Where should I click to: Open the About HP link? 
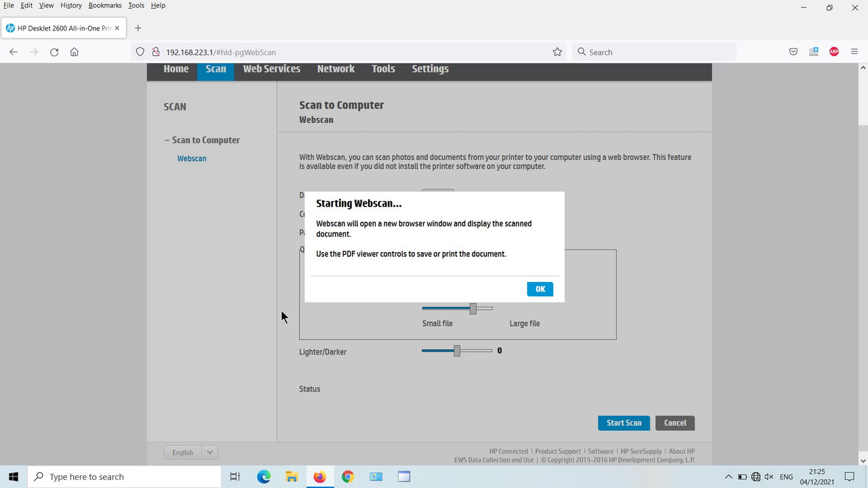[682, 451]
